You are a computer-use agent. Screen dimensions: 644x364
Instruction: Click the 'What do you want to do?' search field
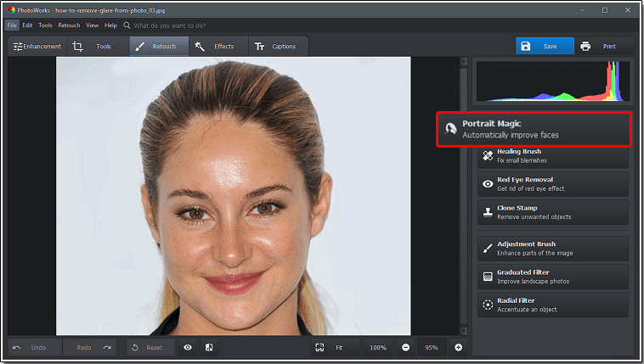[x=170, y=25]
